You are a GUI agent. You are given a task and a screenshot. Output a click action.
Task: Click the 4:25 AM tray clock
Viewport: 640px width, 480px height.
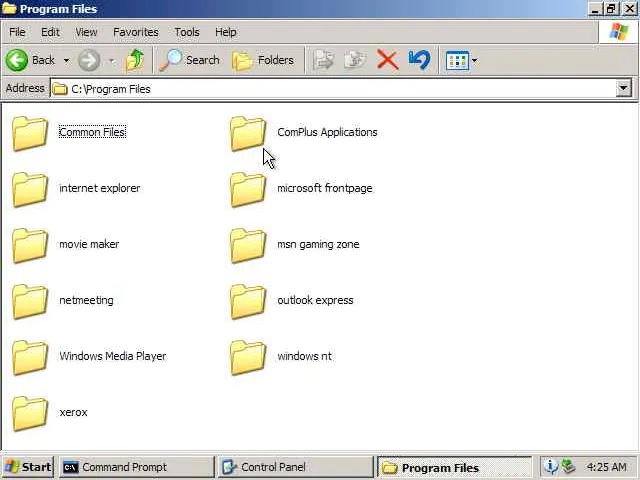(606, 467)
